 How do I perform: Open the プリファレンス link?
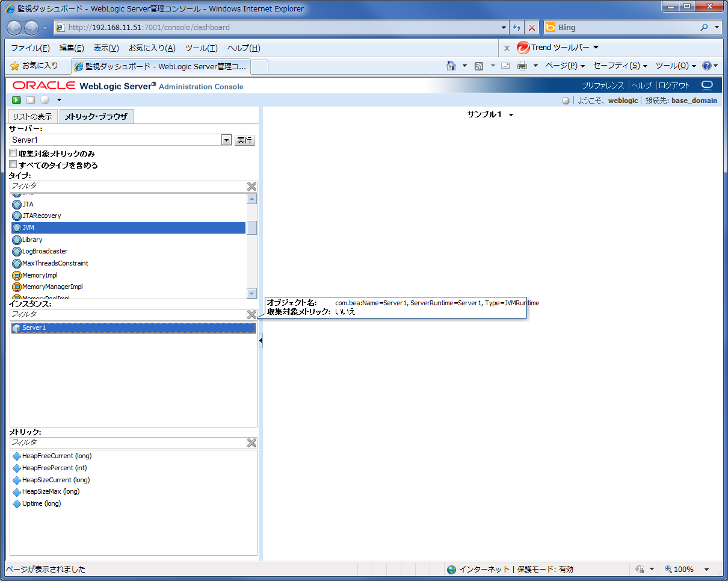click(x=603, y=85)
